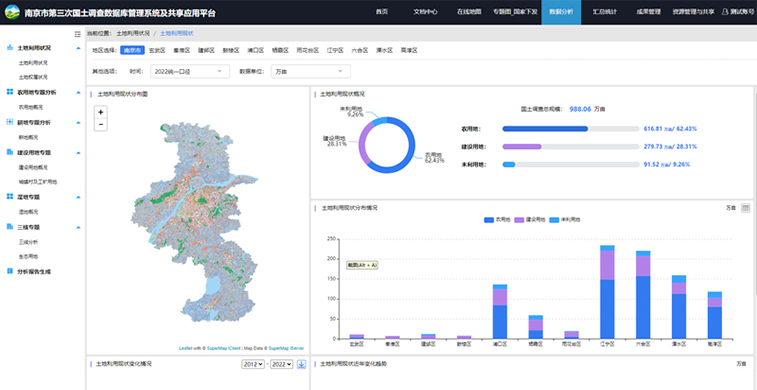
Task: Click the 测试账号 account link
Action: (x=743, y=12)
